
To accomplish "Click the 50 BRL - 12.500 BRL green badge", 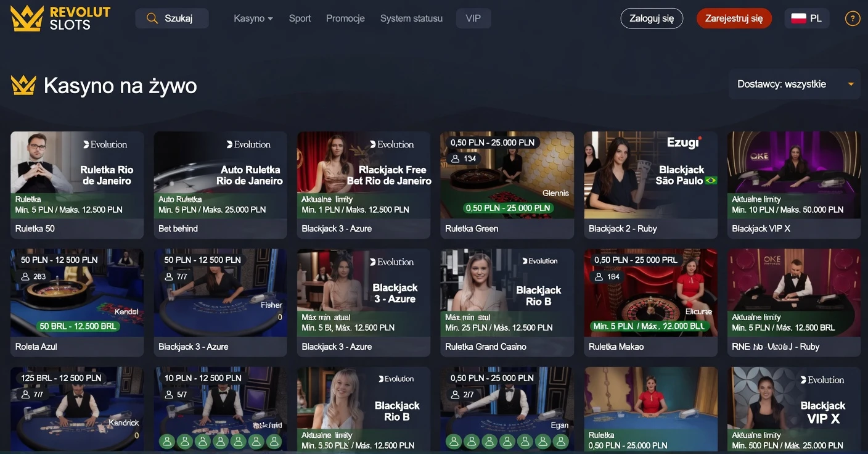I will 77,326.
